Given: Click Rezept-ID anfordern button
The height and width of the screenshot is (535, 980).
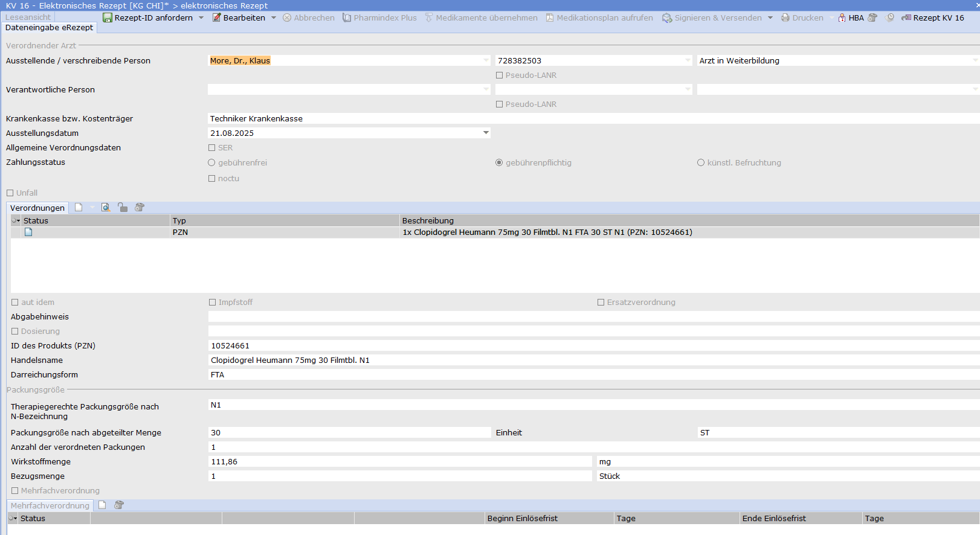Looking at the screenshot, I should tap(148, 18).
